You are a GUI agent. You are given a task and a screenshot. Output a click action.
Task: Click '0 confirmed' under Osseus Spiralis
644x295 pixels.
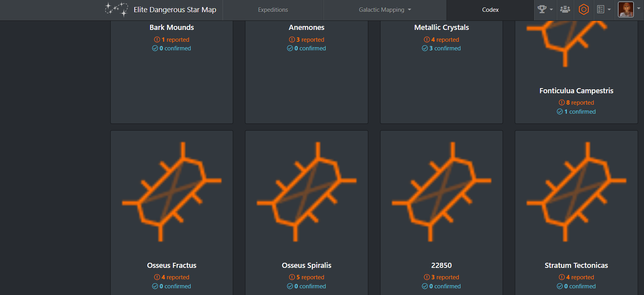[306, 286]
